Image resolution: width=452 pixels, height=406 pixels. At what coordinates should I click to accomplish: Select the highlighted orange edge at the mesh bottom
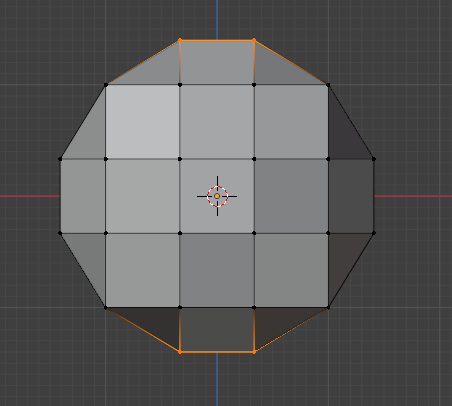217,352
